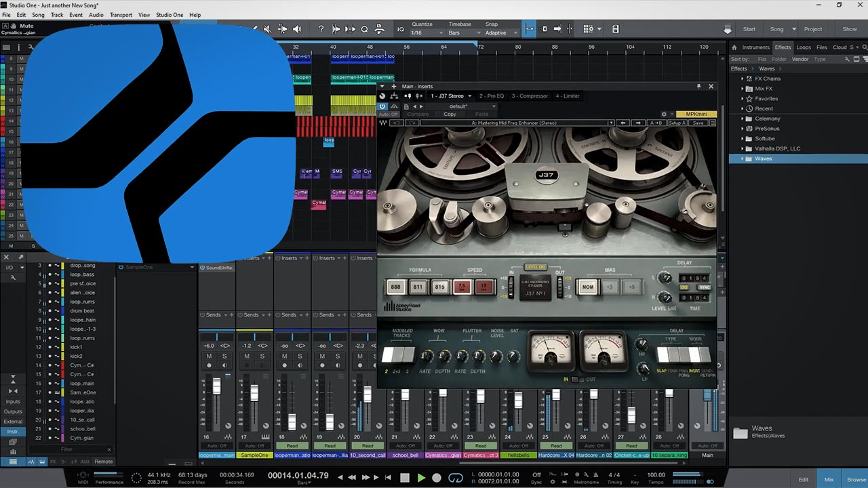Image resolution: width=868 pixels, height=488 pixels.
Task: Select the Mute tool in toolbar
Action: [267, 29]
